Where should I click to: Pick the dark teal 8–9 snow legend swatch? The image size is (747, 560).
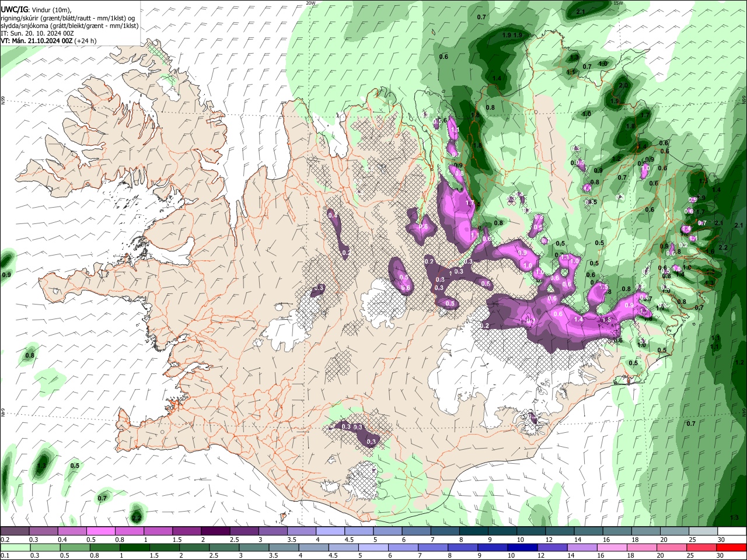click(473, 531)
